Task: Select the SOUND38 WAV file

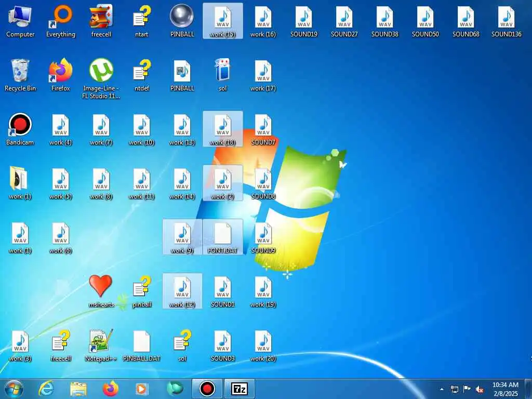Action: coord(385,21)
